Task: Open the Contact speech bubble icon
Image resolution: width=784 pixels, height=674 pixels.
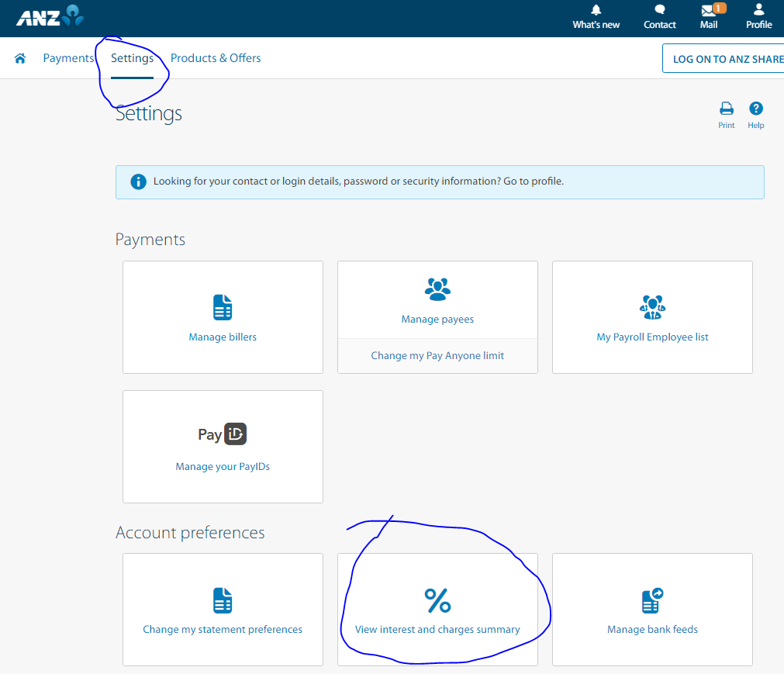Action: click(659, 9)
